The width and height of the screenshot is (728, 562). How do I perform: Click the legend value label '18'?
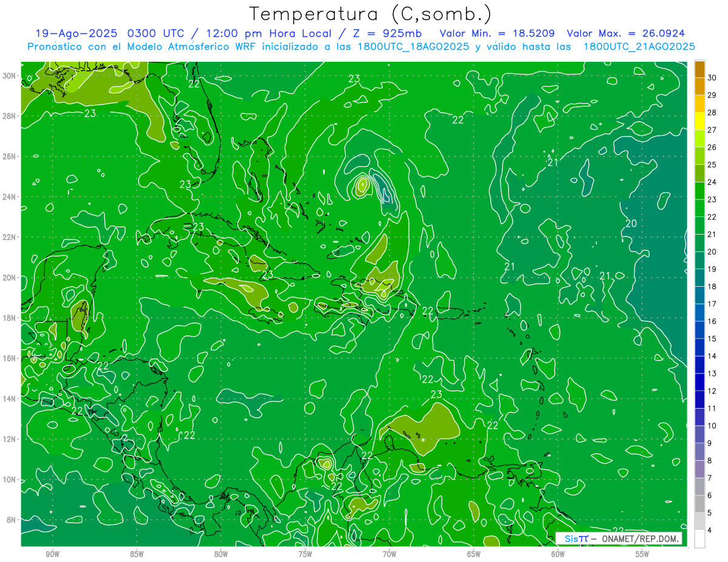point(712,286)
